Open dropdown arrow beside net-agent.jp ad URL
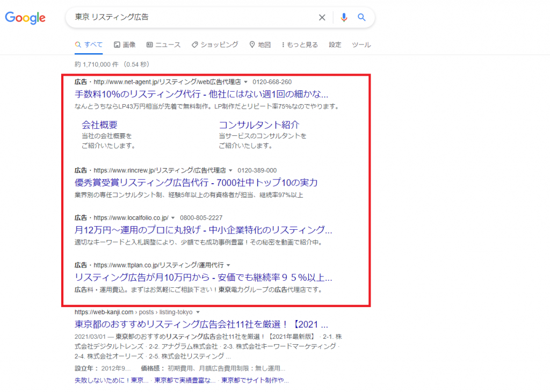The height and width of the screenshot is (392, 550). [x=245, y=82]
